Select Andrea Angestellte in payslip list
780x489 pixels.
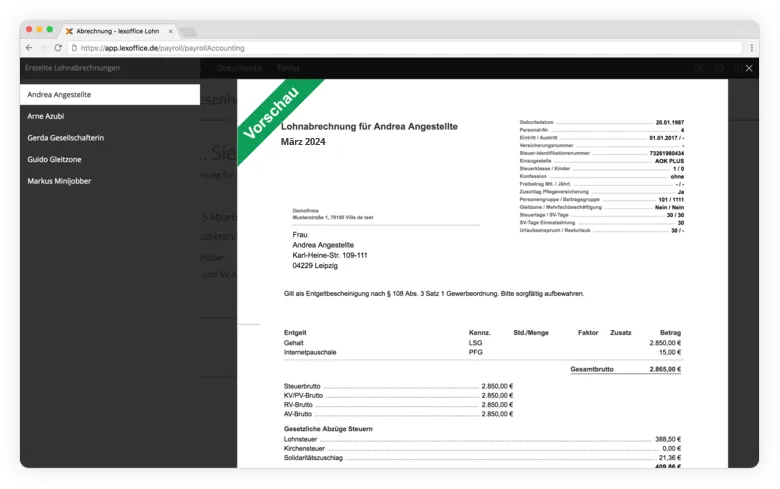[110, 95]
